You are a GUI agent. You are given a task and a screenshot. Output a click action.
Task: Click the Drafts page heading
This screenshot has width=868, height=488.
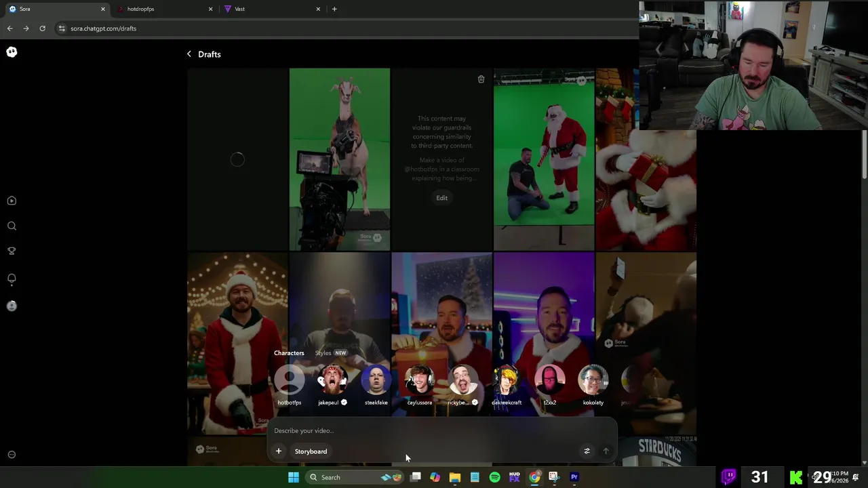(210, 54)
